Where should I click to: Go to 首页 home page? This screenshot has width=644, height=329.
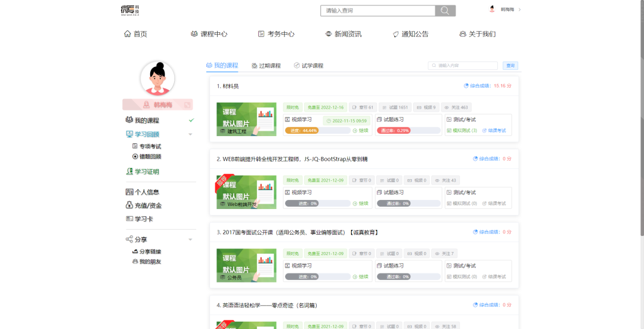135,34
